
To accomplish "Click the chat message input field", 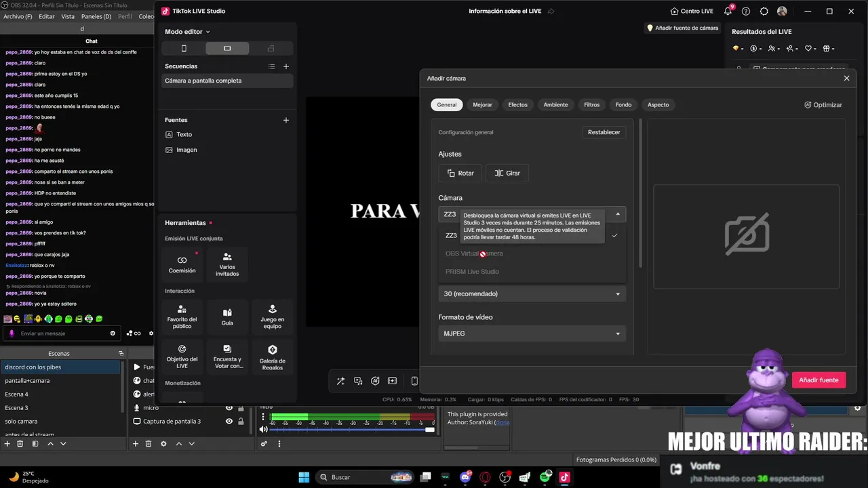I will pos(62,333).
